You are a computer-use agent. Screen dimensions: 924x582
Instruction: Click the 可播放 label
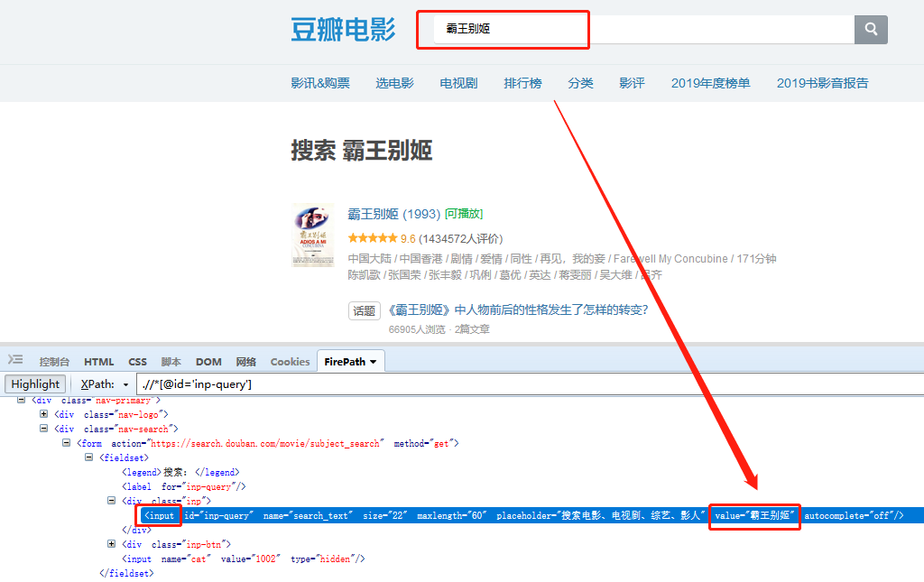click(464, 214)
